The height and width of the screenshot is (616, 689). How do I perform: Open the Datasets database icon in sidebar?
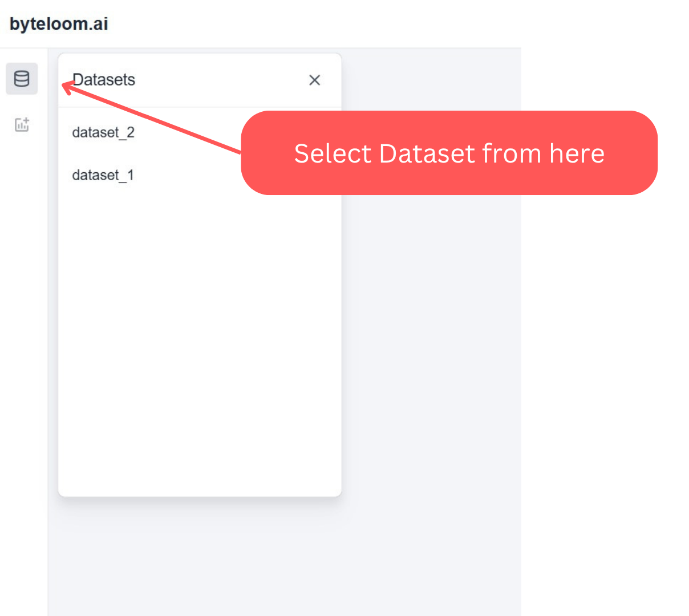(22, 79)
